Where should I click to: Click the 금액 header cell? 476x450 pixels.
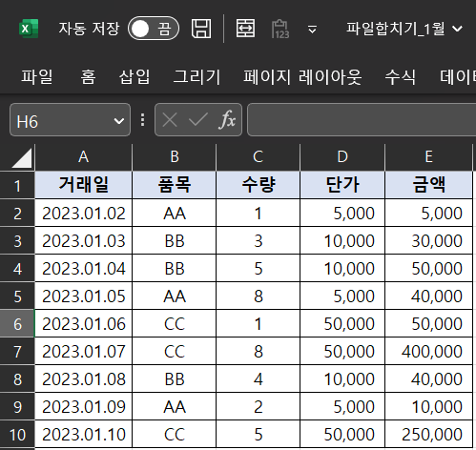(x=428, y=185)
